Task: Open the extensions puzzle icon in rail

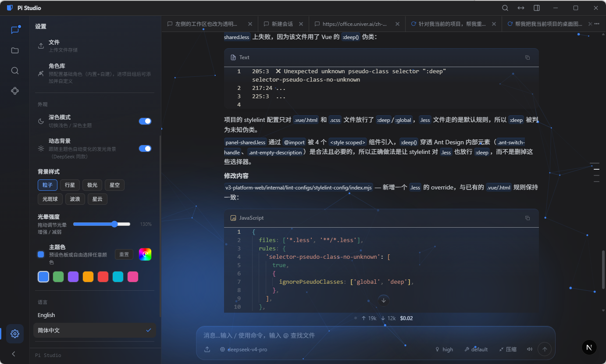Action: [x=15, y=91]
